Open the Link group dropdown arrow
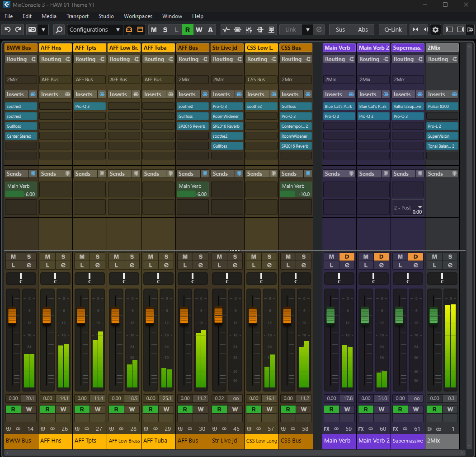This screenshot has width=476, height=457. [307, 29]
